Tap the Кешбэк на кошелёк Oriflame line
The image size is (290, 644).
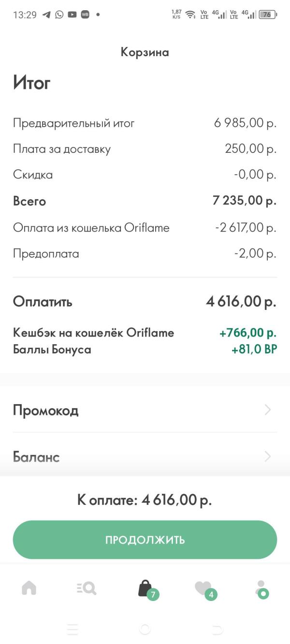click(x=93, y=333)
